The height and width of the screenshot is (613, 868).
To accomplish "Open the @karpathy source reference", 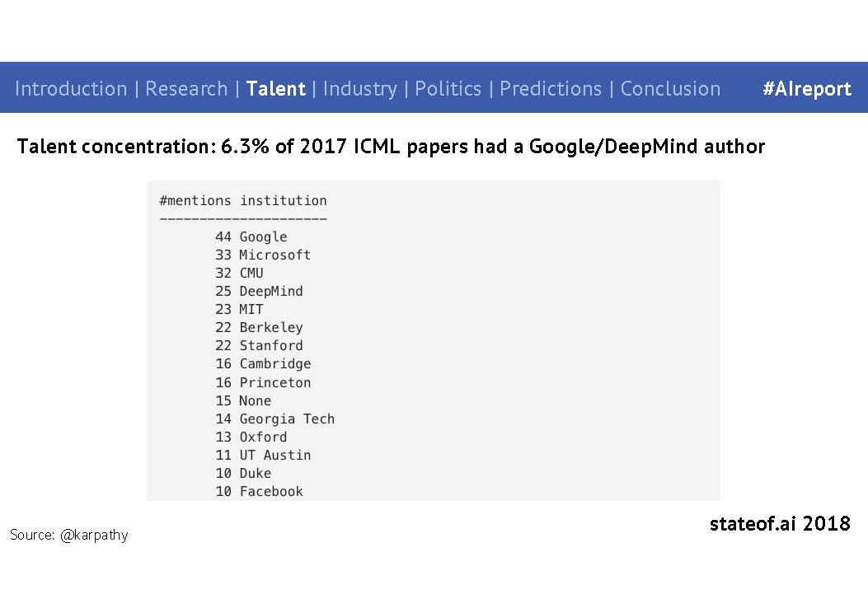I will 94,535.
